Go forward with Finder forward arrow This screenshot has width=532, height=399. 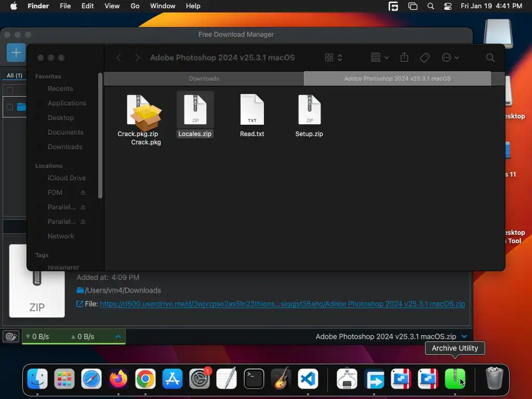[137, 58]
